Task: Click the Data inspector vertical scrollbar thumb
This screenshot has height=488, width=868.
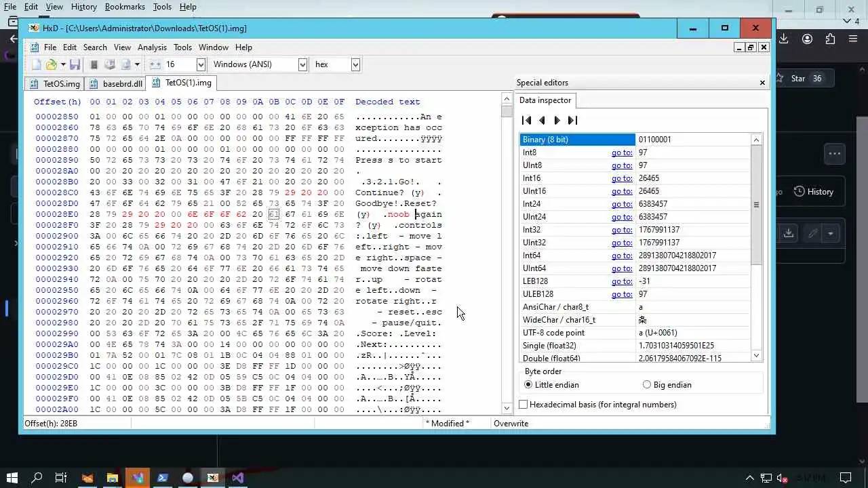Action: [x=756, y=204]
